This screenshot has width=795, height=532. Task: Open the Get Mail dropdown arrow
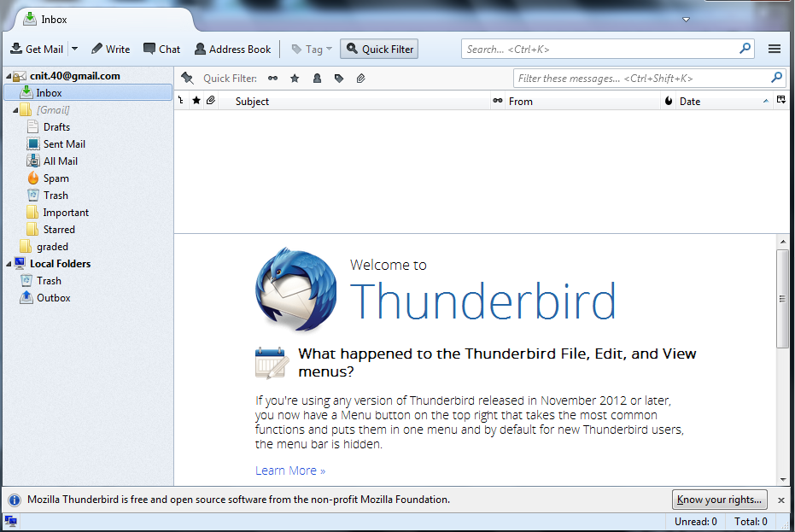[x=74, y=50]
